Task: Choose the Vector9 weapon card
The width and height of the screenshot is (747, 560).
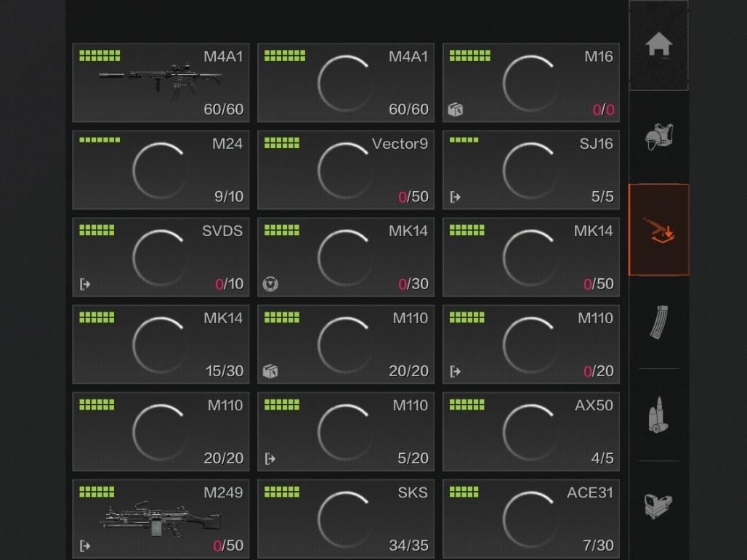Action: 346,170
